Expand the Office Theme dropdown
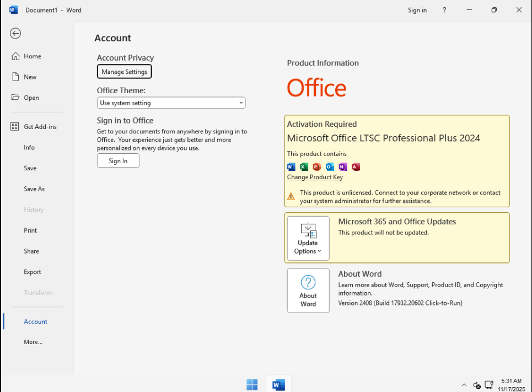The height and width of the screenshot is (392, 532). pos(171,103)
